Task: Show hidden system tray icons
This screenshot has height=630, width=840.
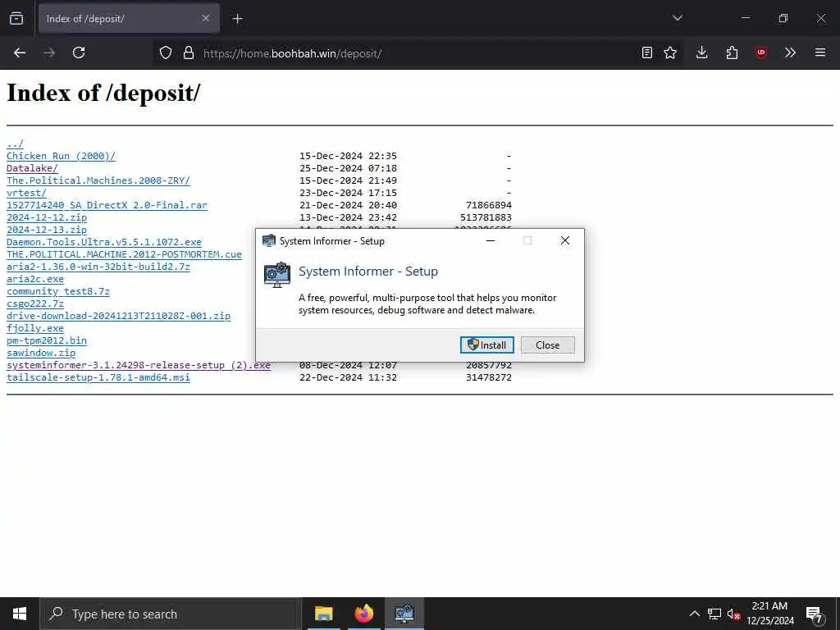Action: [694, 614]
